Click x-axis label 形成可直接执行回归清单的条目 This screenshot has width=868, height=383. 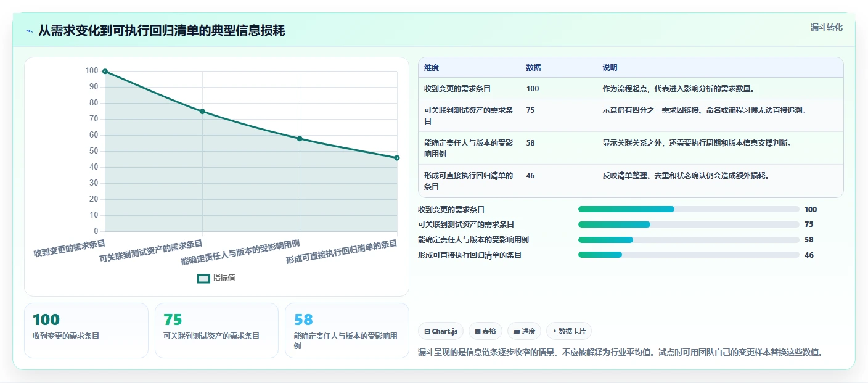pyautogui.click(x=342, y=252)
